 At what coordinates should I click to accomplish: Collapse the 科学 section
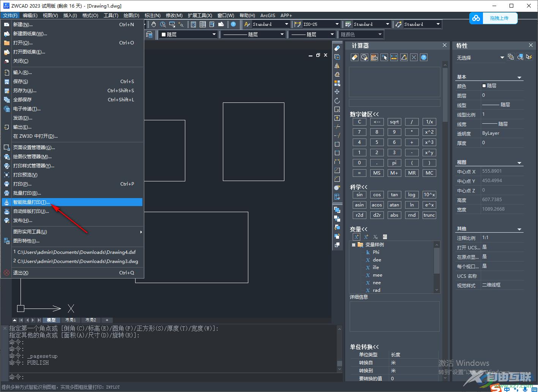point(359,187)
